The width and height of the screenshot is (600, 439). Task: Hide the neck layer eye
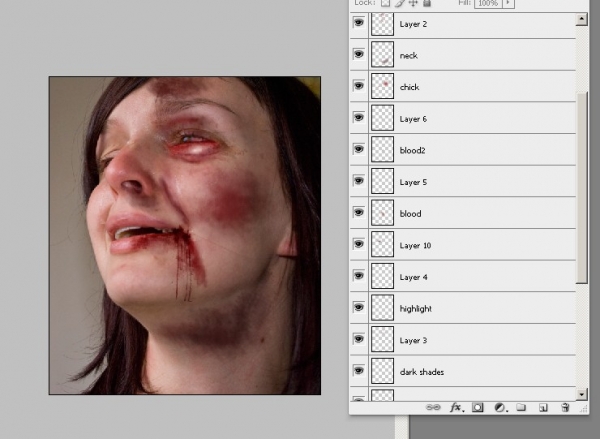point(359,54)
